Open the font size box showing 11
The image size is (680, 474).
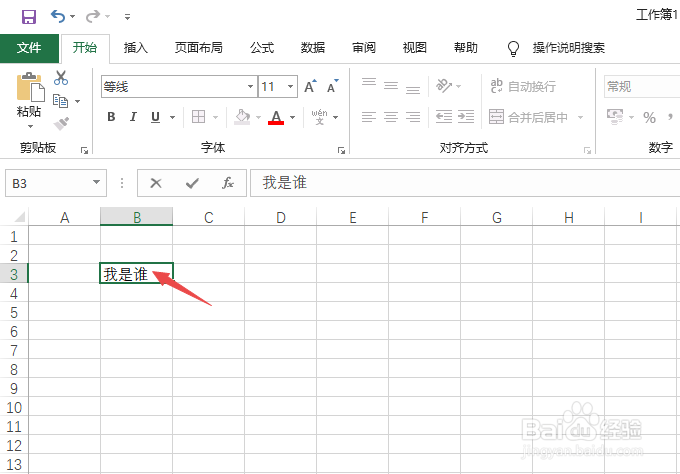tap(278, 87)
